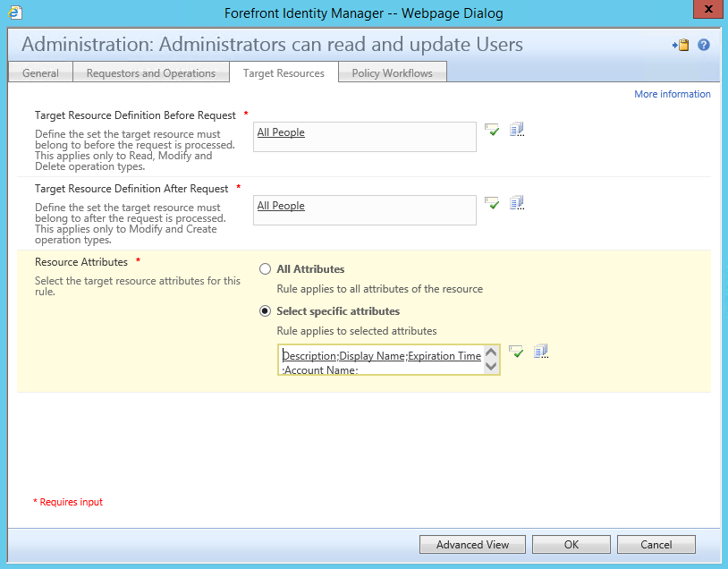Open All People link in After Request
728x569 pixels.
pyautogui.click(x=281, y=206)
